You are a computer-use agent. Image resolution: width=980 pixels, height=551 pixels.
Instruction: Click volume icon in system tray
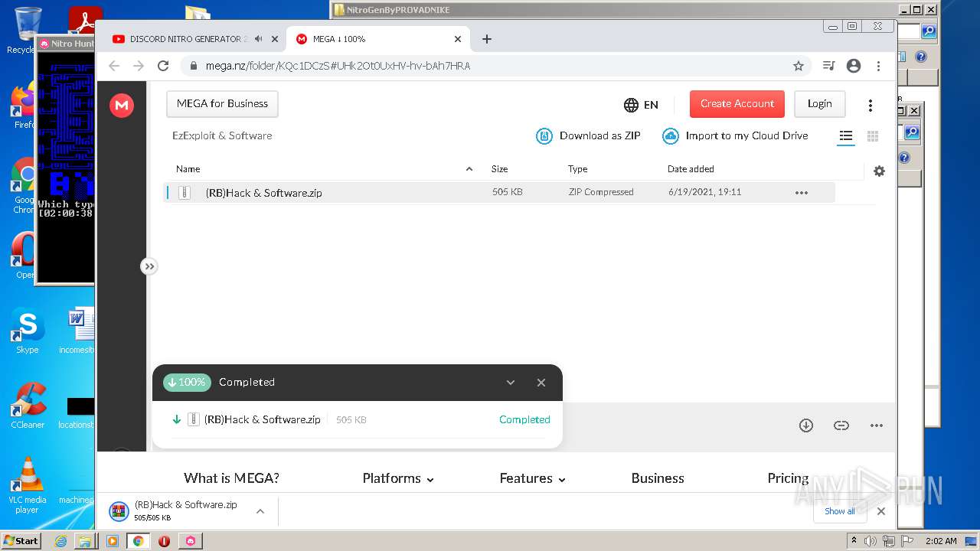click(870, 541)
